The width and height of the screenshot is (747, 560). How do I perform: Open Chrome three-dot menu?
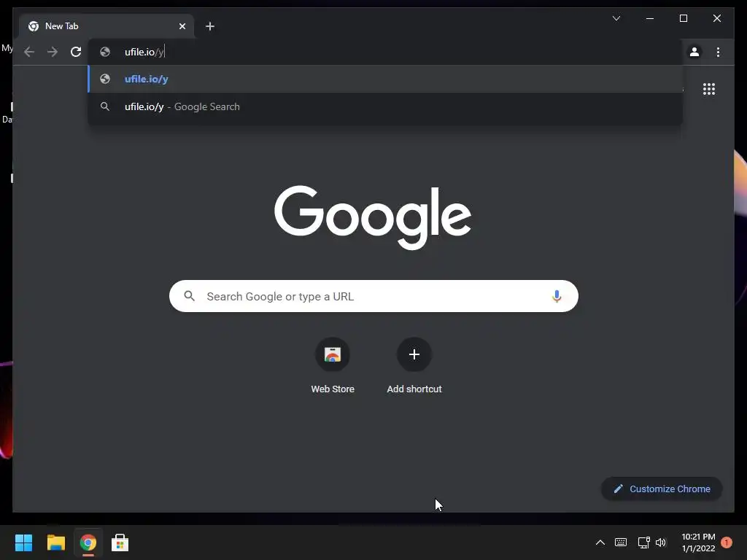click(x=718, y=52)
